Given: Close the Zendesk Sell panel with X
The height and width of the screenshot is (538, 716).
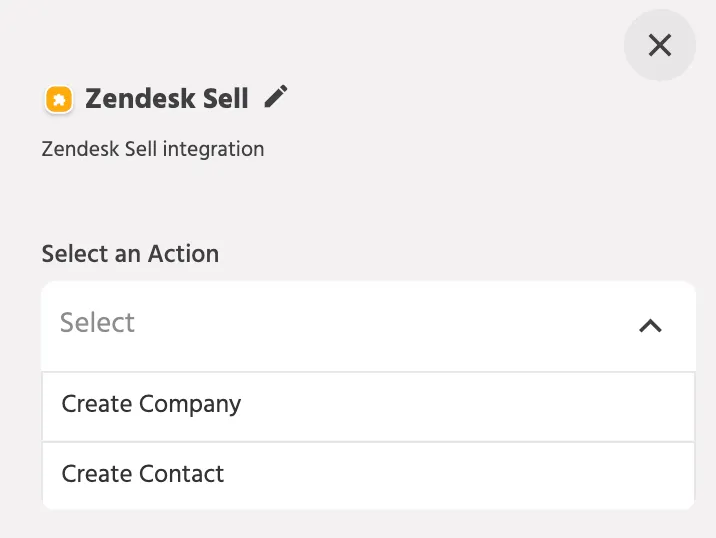Looking at the screenshot, I should tap(660, 45).
